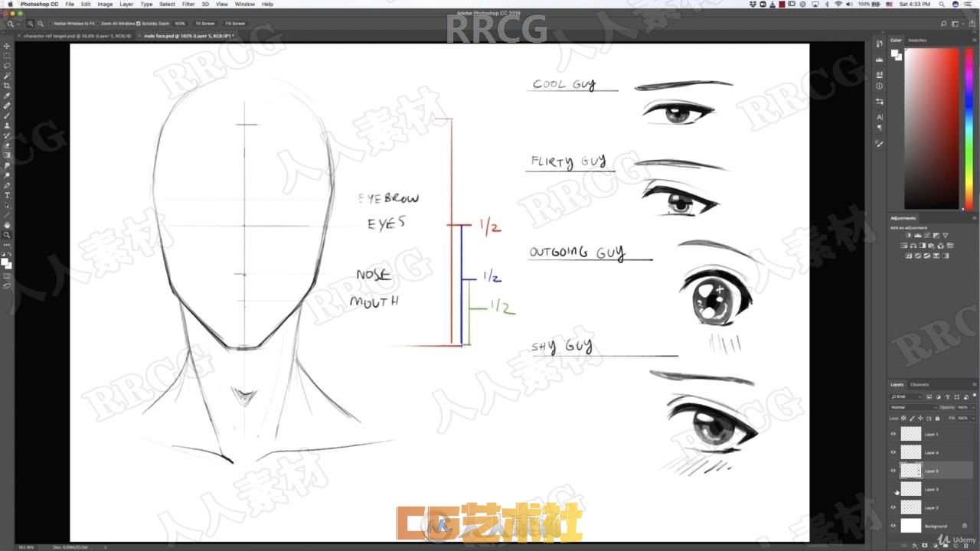This screenshot has width=980, height=551.
Task: Click the foreground color swatch in toolbox
Action: [x=6, y=261]
